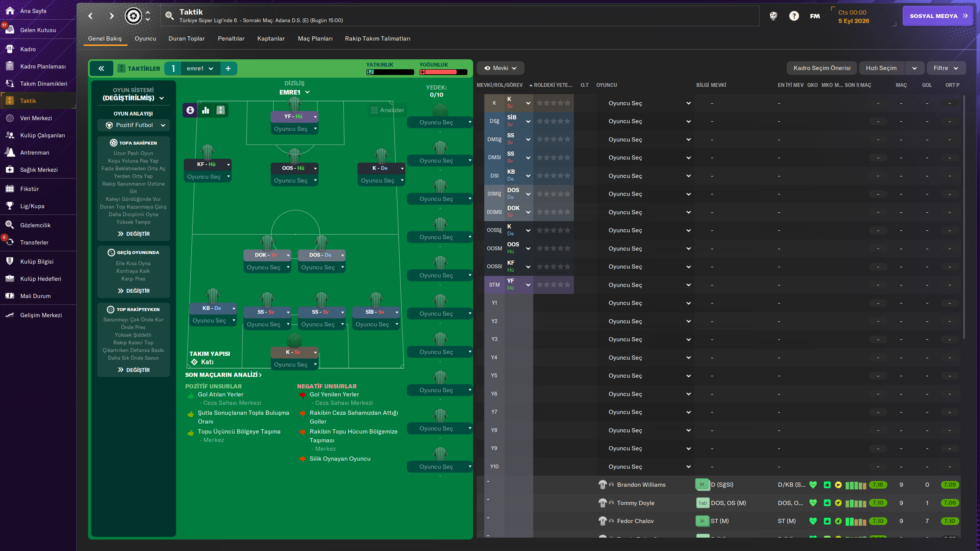Open the Filtre dropdown

(x=946, y=68)
